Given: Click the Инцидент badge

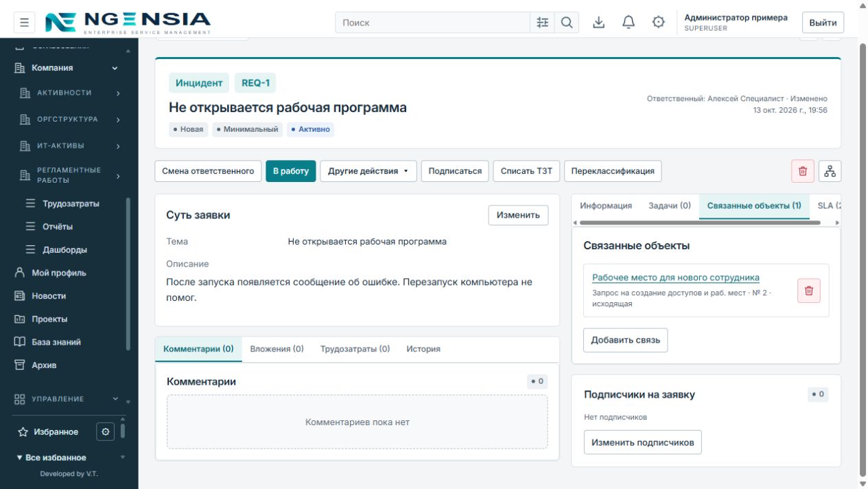Looking at the screenshot, I should pos(199,83).
